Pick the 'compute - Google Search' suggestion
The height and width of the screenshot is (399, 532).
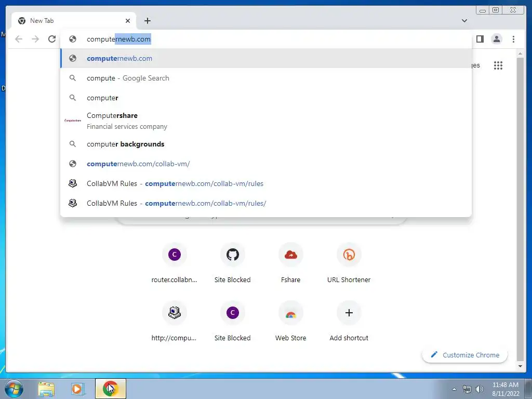pyautogui.click(x=266, y=78)
